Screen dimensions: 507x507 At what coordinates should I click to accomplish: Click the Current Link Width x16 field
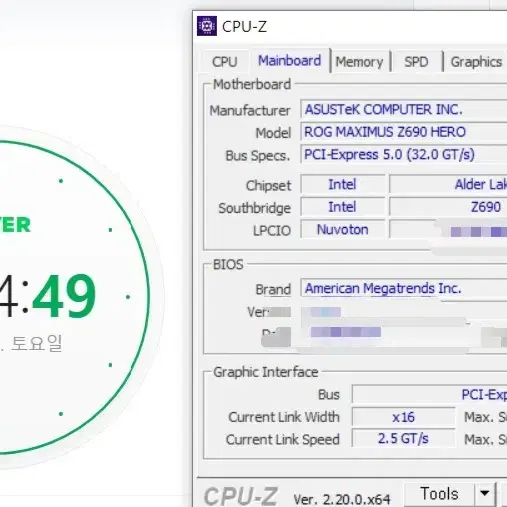tap(403, 417)
